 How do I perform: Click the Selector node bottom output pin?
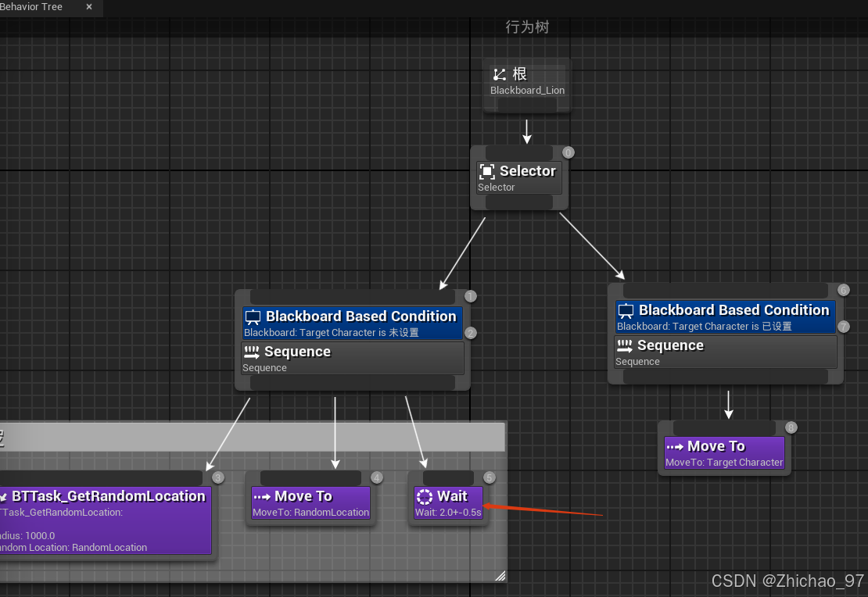point(519,202)
